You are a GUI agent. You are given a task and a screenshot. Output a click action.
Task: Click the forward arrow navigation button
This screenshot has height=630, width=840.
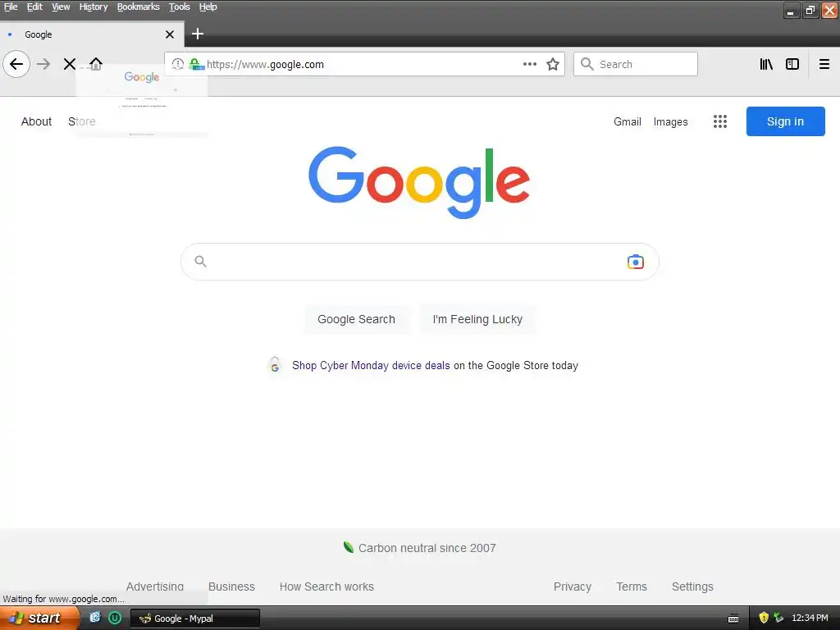point(43,64)
